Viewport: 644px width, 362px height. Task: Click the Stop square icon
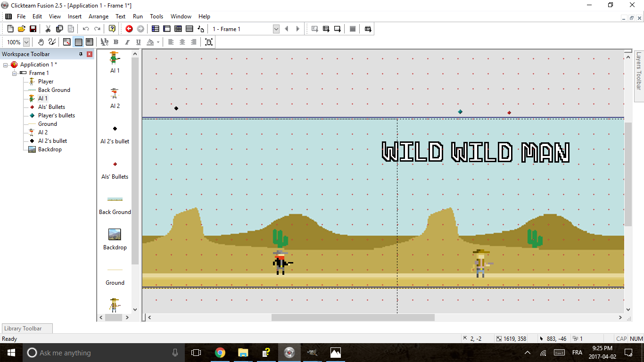coord(353,29)
